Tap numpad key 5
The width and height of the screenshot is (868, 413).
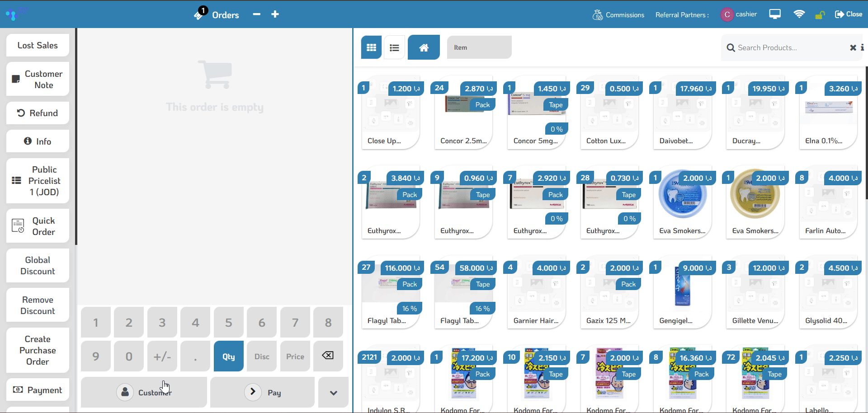(229, 322)
